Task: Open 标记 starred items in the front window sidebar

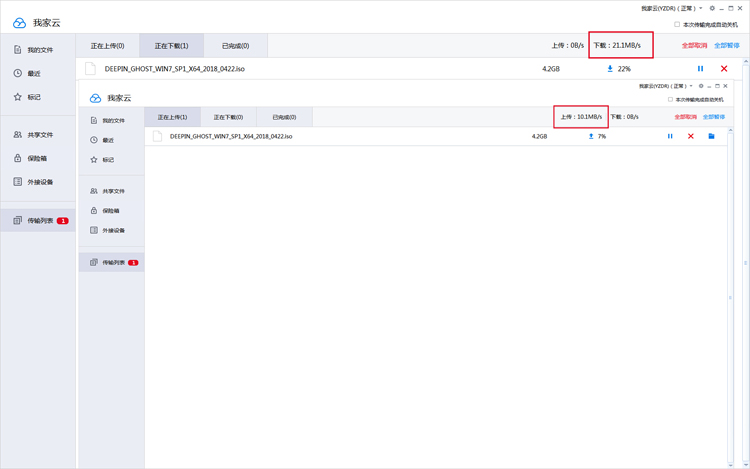Action: pos(102,160)
